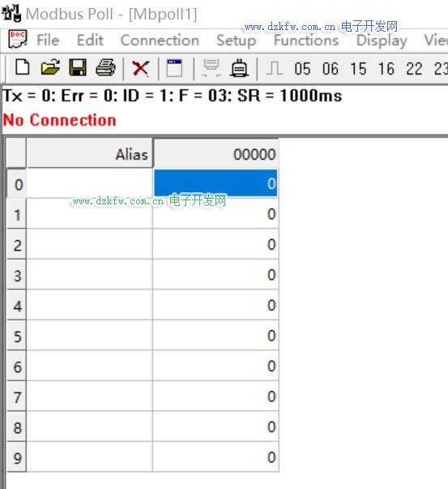Open the Connection menu
The image size is (448, 489).
[x=160, y=41]
